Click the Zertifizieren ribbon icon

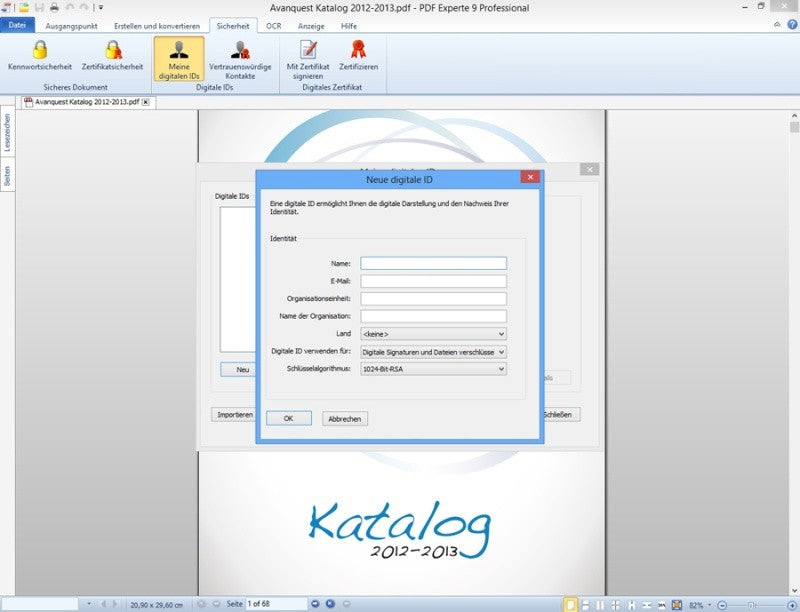click(x=358, y=56)
